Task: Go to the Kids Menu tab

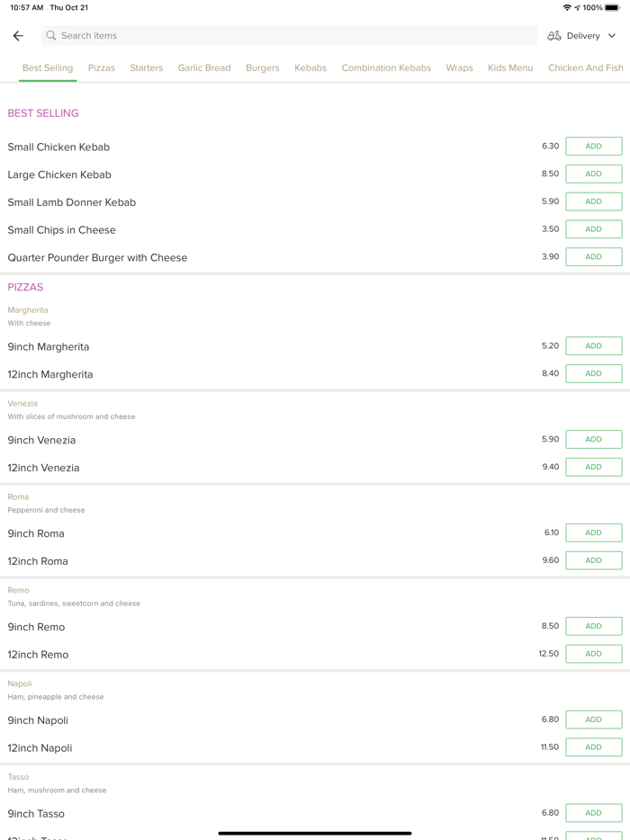Action: tap(510, 67)
